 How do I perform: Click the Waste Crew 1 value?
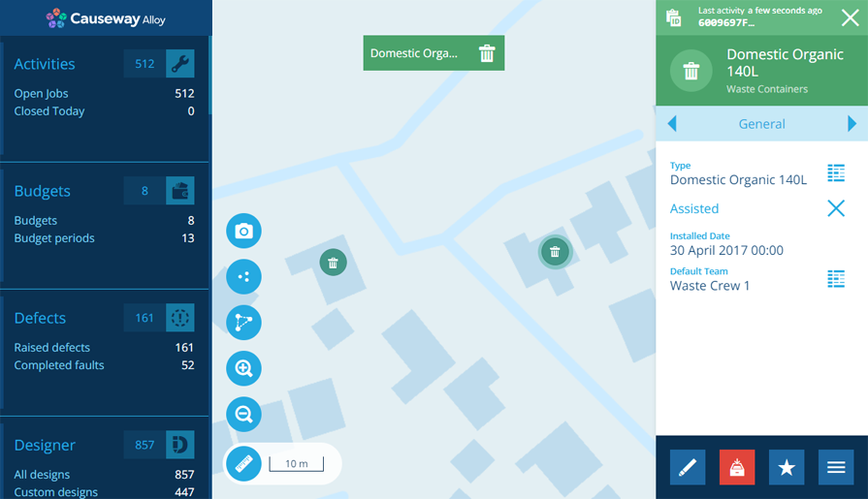tap(710, 286)
